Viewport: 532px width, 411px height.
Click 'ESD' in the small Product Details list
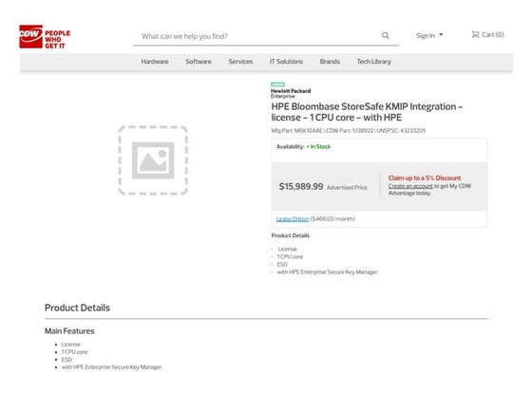[x=282, y=264]
